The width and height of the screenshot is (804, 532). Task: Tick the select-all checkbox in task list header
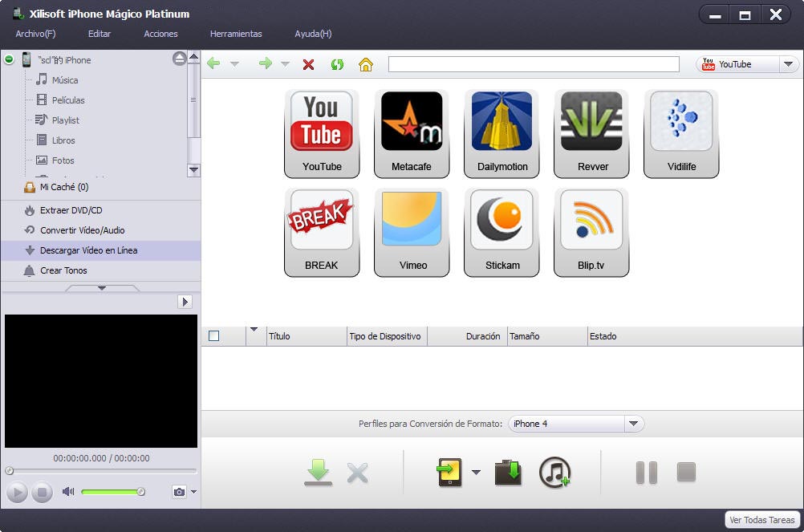(213, 336)
